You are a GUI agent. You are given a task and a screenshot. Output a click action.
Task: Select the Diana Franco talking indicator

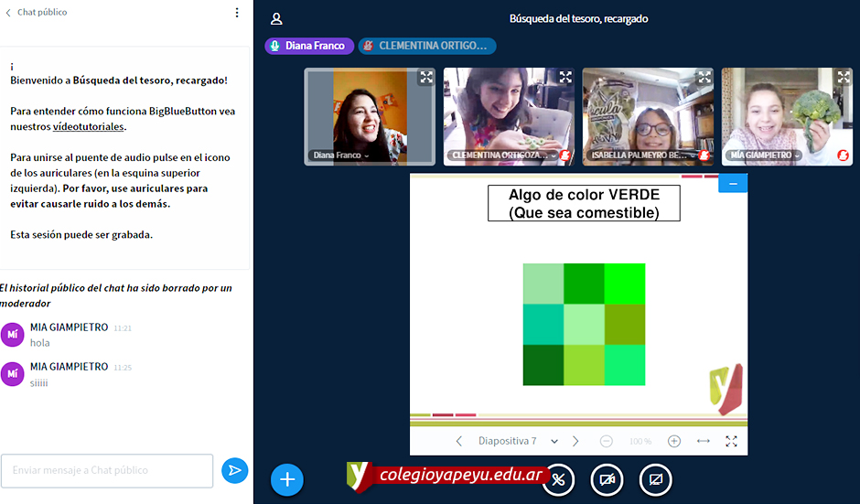click(x=309, y=46)
